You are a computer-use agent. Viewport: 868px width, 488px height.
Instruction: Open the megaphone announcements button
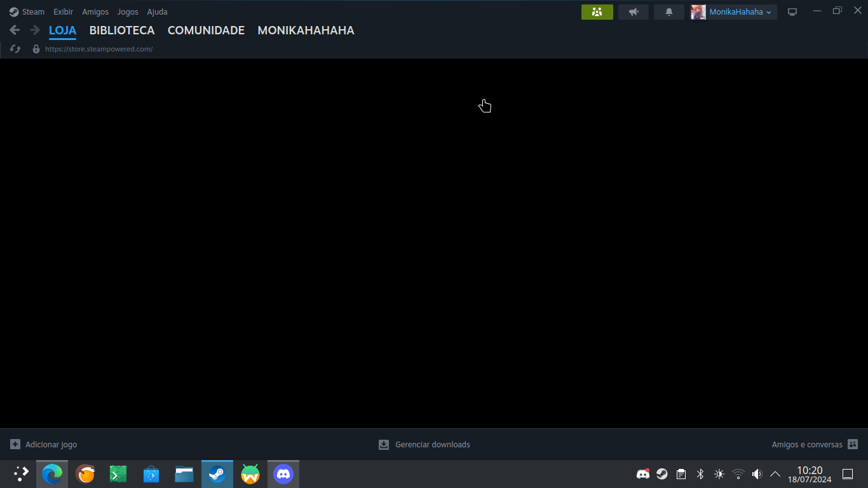point(634,12)
